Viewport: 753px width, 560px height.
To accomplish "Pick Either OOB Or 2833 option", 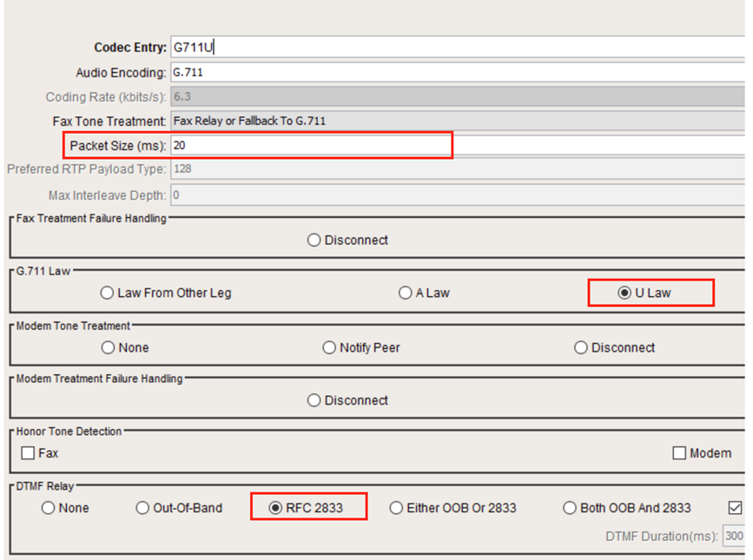I will pos(396,509).
